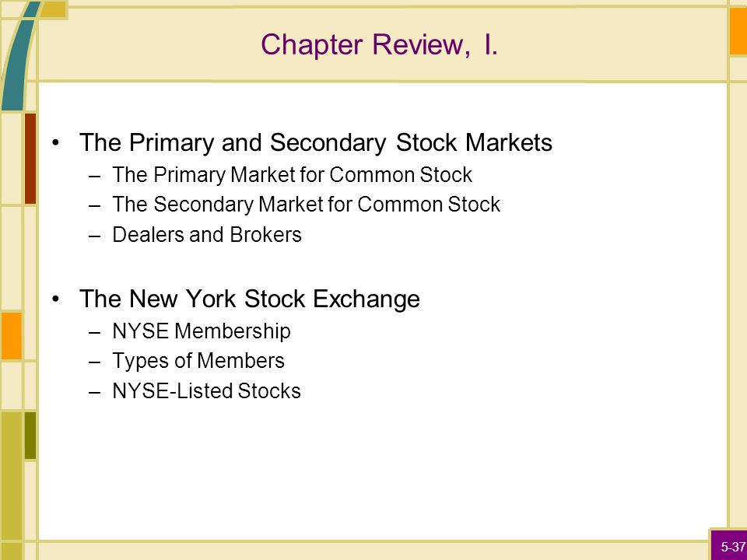This screenshot has height=560, width=747.
Task: Click the Chapter Review, I. title
Action: [x=379, y=45]
